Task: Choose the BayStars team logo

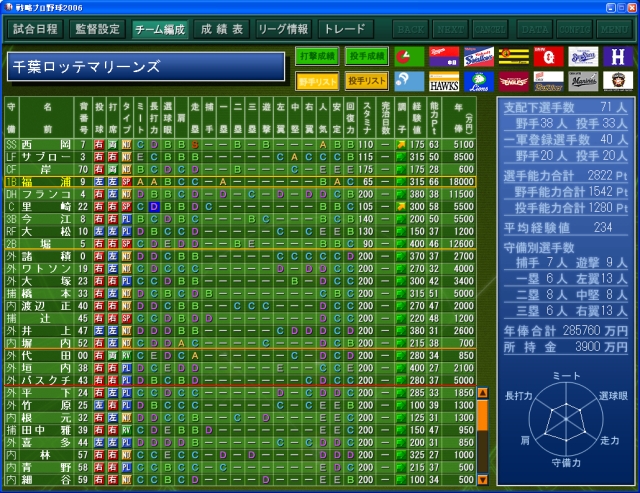Action: pos(583,56)
